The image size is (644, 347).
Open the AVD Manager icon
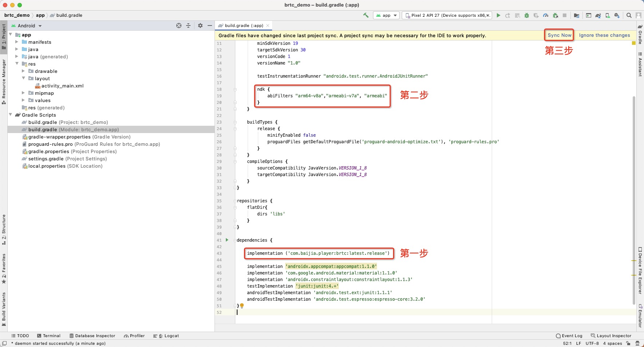pos(608,15)
